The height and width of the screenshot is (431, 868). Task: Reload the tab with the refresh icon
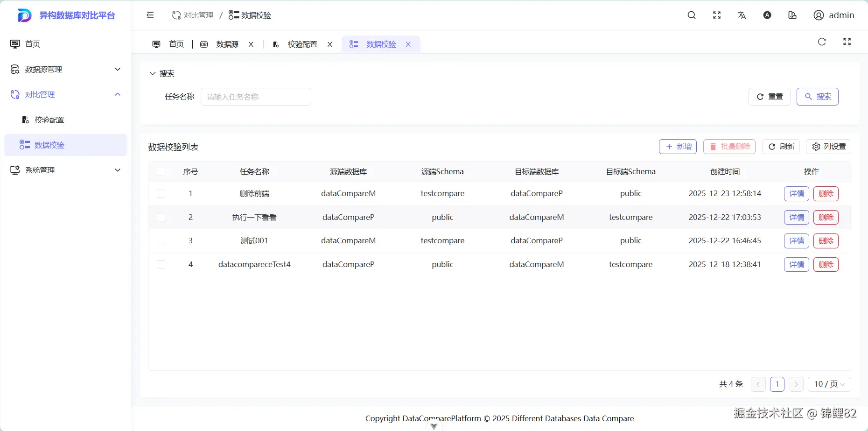pos(822,42)
